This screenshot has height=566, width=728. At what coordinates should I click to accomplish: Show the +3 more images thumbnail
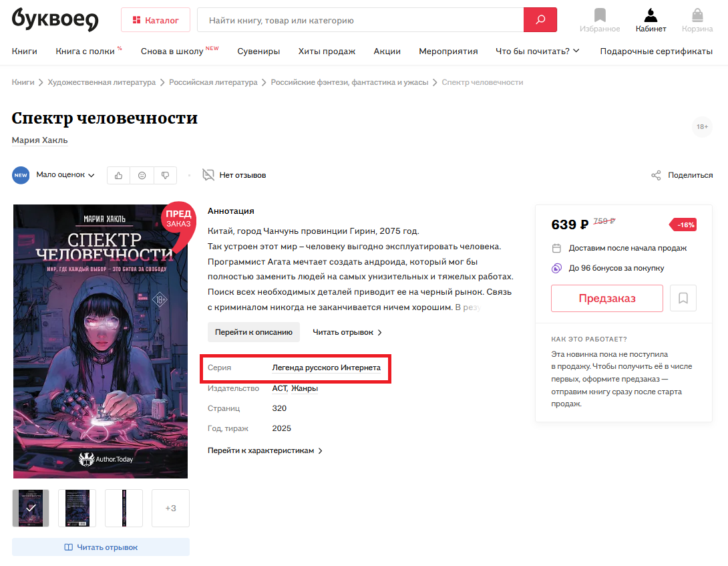(x=170, y=508)
